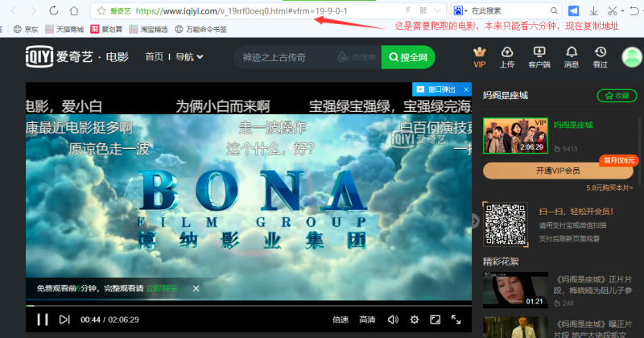The image size is (644, 338).
Task: Open 聚划算 bookmark
Action: pos(106,29)
